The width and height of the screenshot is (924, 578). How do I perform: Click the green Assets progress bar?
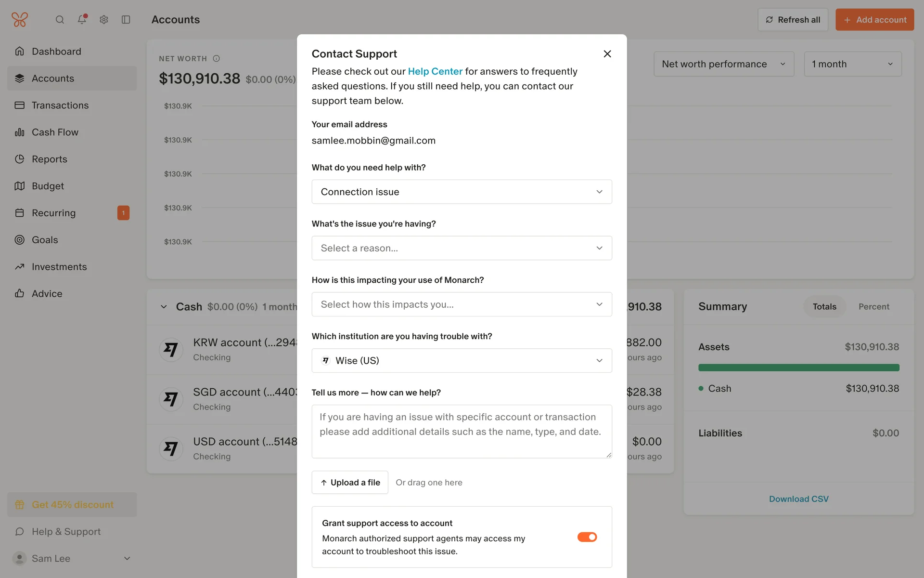tap(798, 368)
